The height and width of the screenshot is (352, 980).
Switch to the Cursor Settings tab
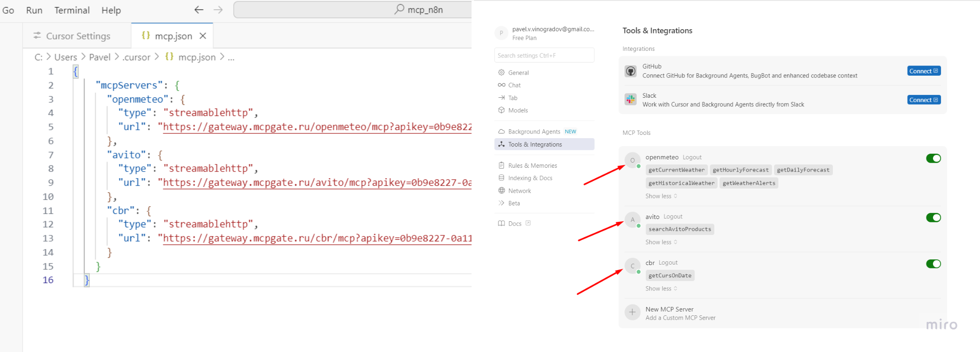[x=78, y=36]
